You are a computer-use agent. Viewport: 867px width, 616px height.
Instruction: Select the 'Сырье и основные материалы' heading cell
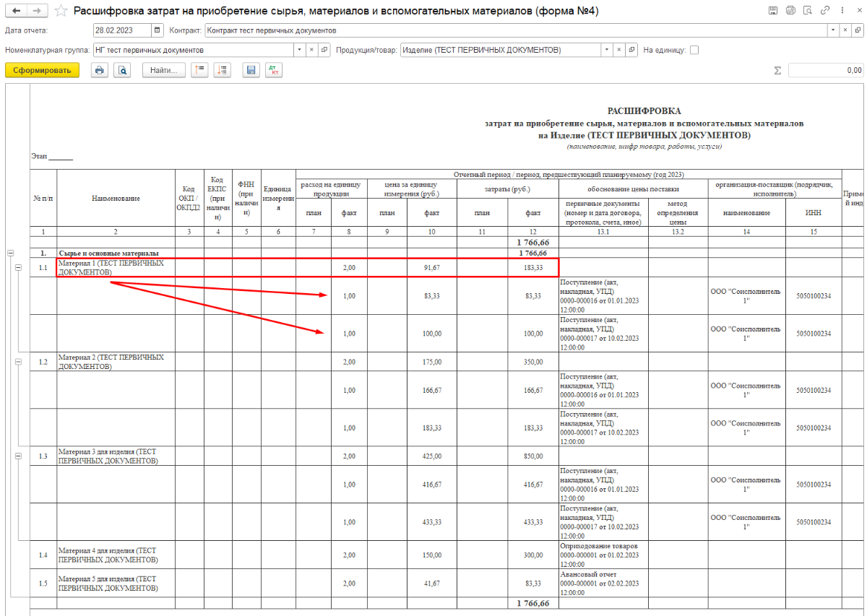click(x=116, y=253)
